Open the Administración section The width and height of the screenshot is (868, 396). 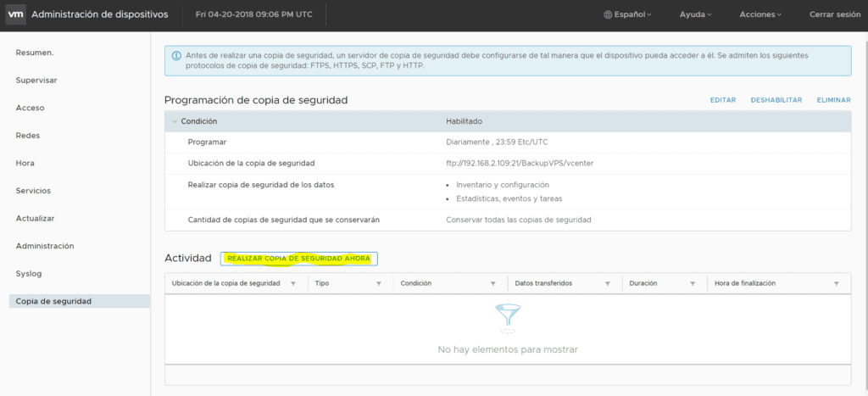[45, 246]
